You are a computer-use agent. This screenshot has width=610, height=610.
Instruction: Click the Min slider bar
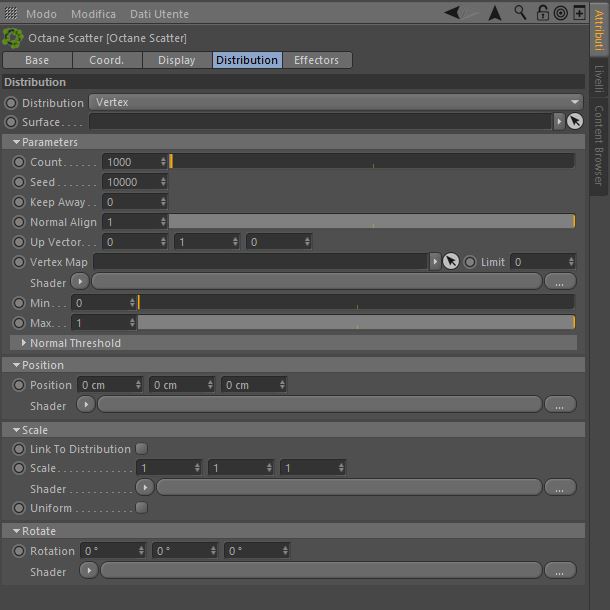coord(356,302)
